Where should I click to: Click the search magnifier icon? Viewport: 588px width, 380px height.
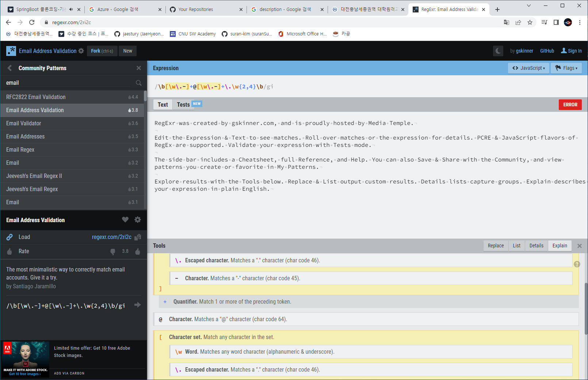[139, 83]
